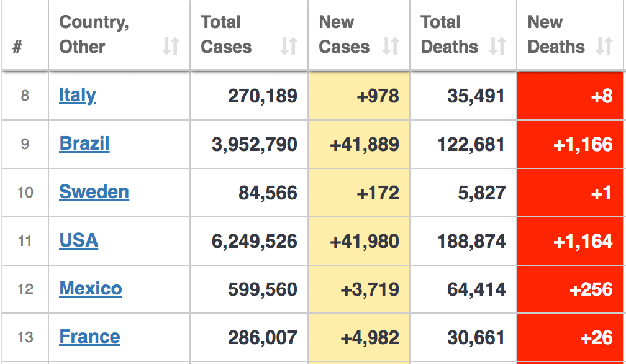Select France's new cases cell +4,982
This screenshot has width=626, height=364.
(359, 338)
